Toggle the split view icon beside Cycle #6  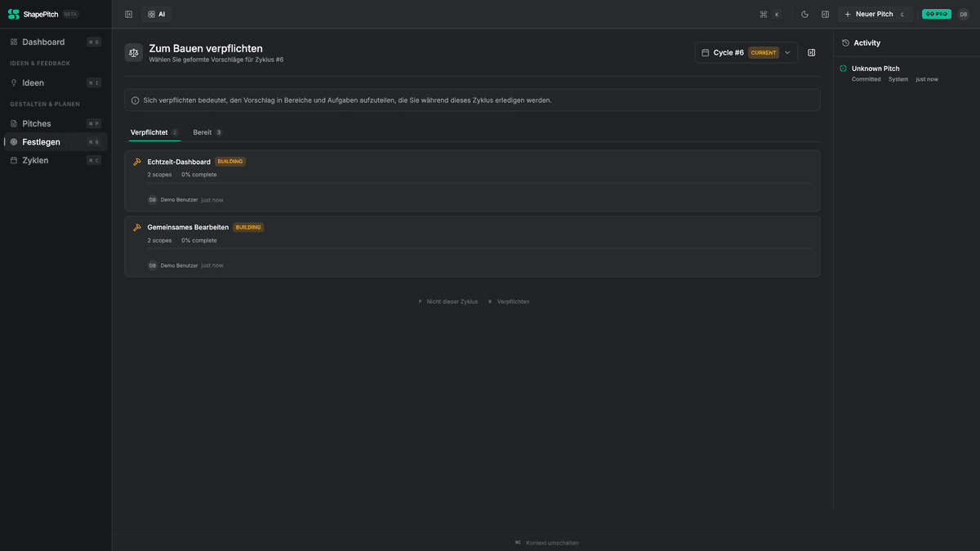click(811, 52)
